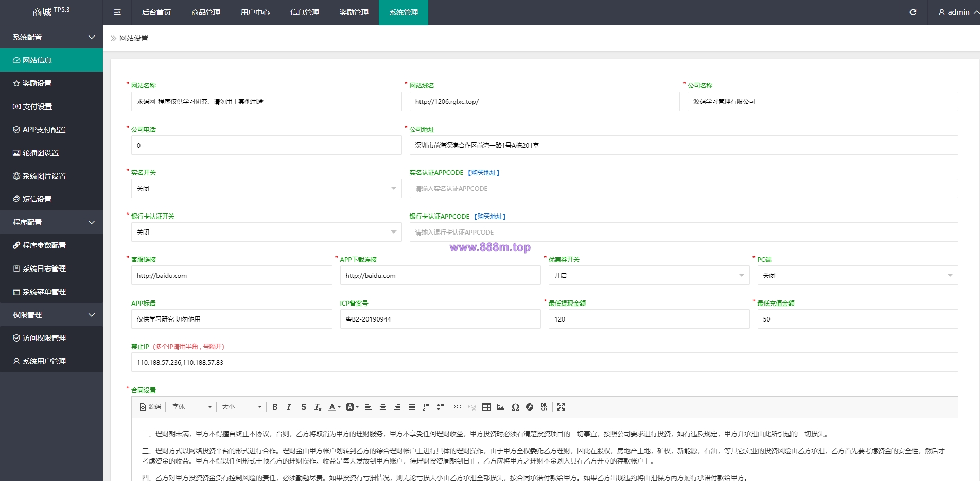Image resolution: width=980 pixels, height=481 pixels.
Task: Go to 后台首页 tab
Action: (156, 12)
